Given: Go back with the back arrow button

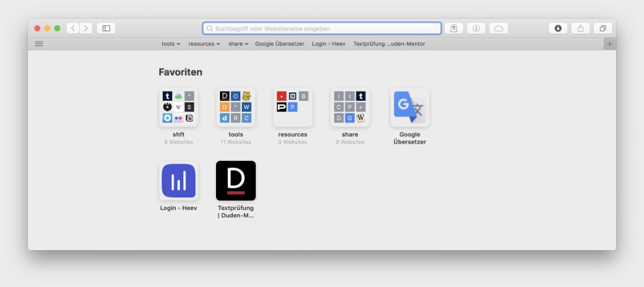Looking at the screenshot, I should tap(73, 28).
